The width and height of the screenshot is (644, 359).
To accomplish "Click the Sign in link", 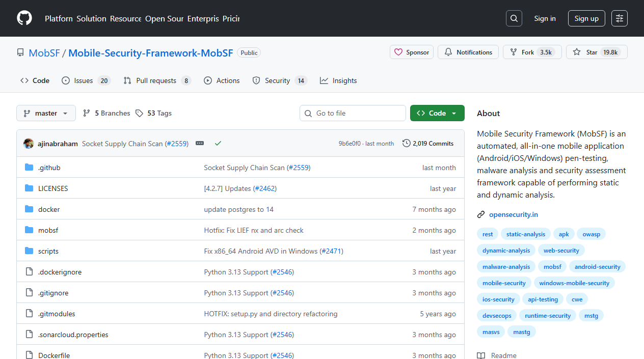I will [x=545, y=18].
